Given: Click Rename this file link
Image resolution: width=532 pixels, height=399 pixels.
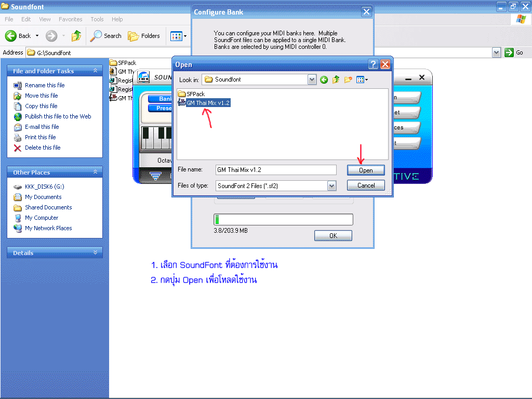Looking at the screenshot, I should (45, 85).
